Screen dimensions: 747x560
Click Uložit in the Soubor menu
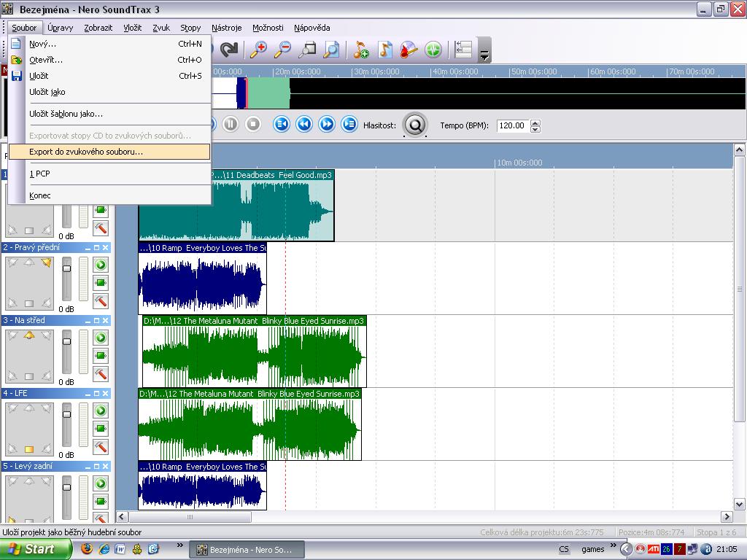coord(109,76)
